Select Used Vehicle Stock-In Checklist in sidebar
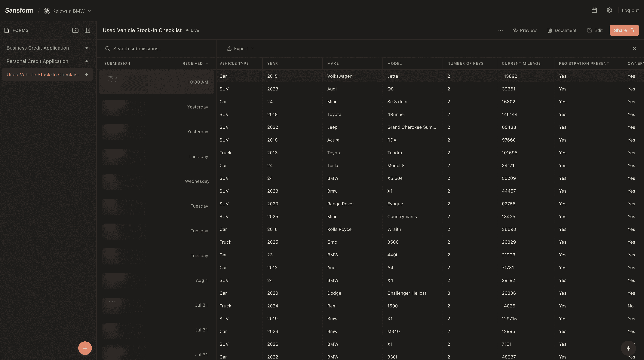Image resolution: width=644 pixels, height=360 pixels. (48, 75)
